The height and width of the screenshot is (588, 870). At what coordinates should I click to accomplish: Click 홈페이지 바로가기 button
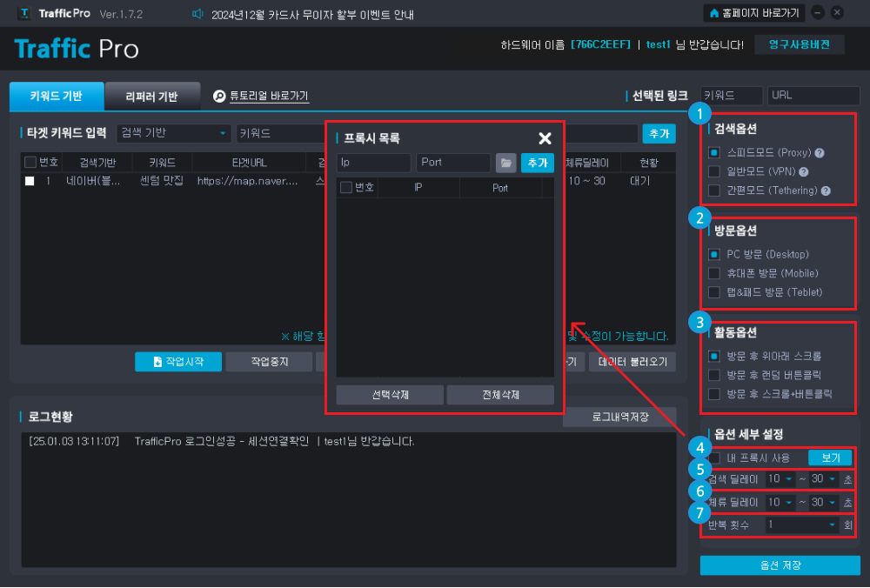(x=753, y=13)
